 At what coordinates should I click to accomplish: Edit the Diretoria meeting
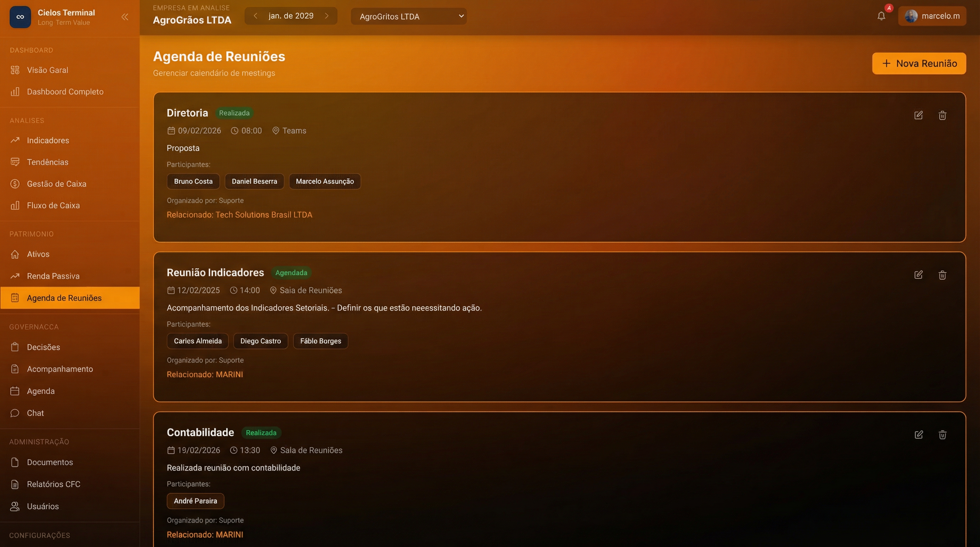pos(918,115)
